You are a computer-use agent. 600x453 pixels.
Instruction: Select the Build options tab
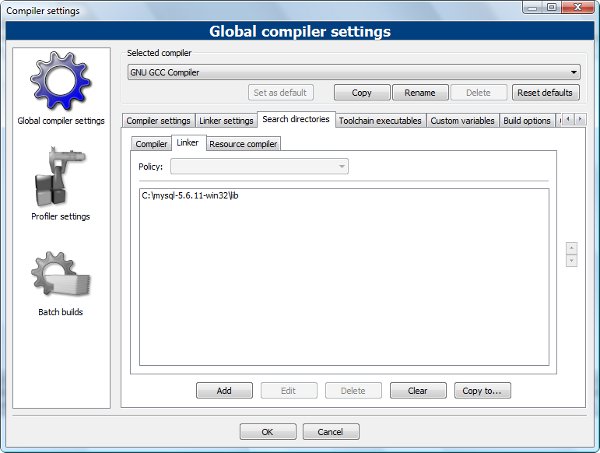526,121
